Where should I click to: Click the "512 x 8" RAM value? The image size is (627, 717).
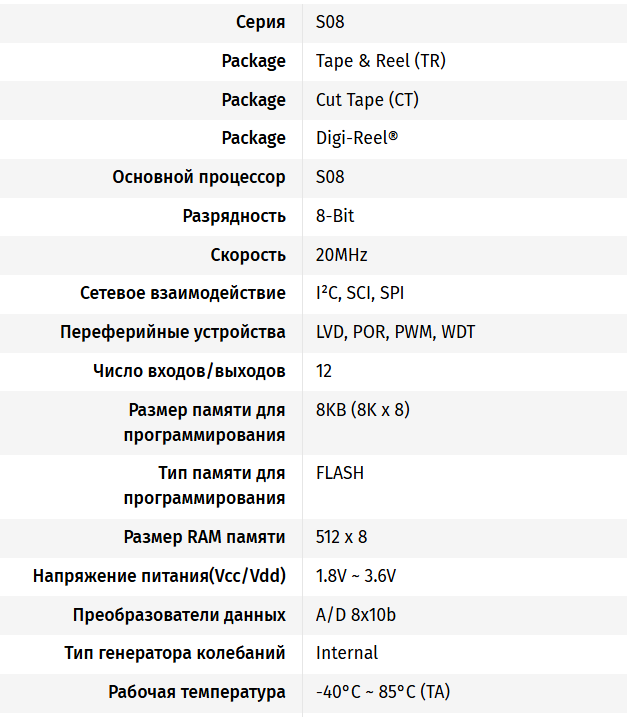pos(342,537)
